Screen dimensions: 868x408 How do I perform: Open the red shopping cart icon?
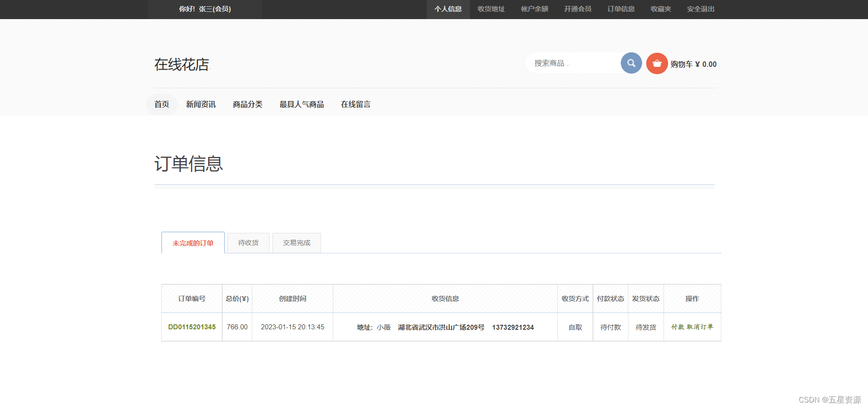pyautogui.click(x=657, y=64)
